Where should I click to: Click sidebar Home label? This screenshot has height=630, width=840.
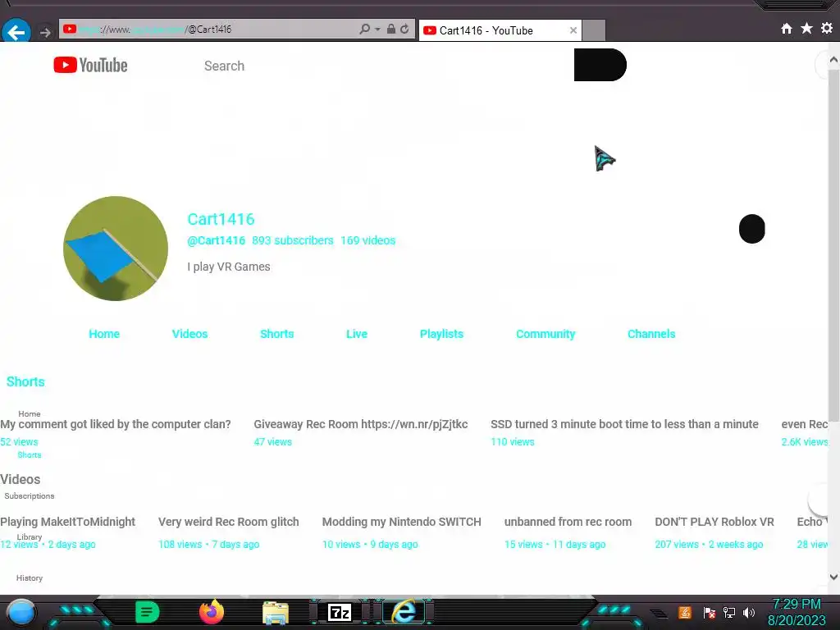coord(30,413)
